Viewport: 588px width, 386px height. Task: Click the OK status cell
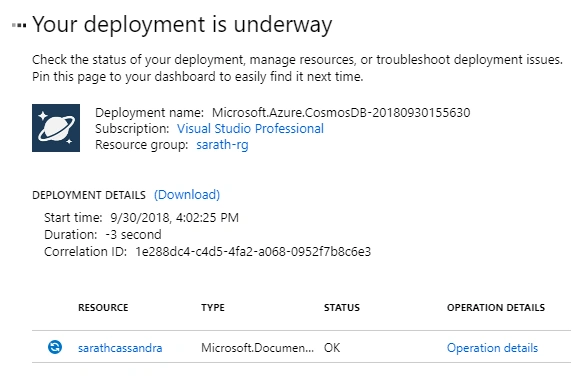tap(332, 348)
